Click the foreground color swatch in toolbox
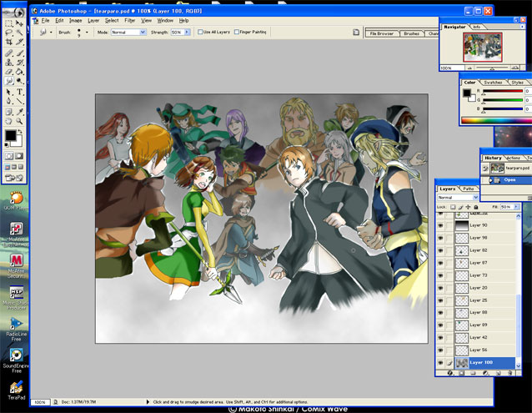Viewport: 532px width, 413px height. [11, 134]
